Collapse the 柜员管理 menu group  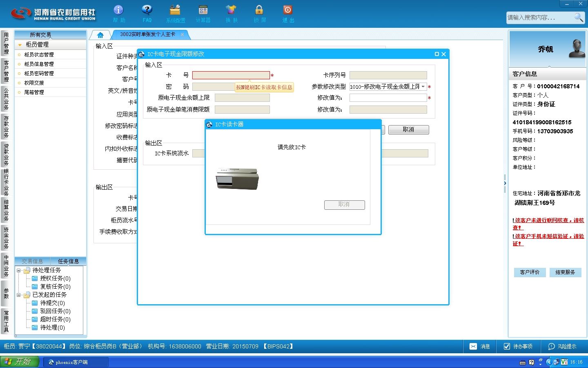(x=20, y=45)
